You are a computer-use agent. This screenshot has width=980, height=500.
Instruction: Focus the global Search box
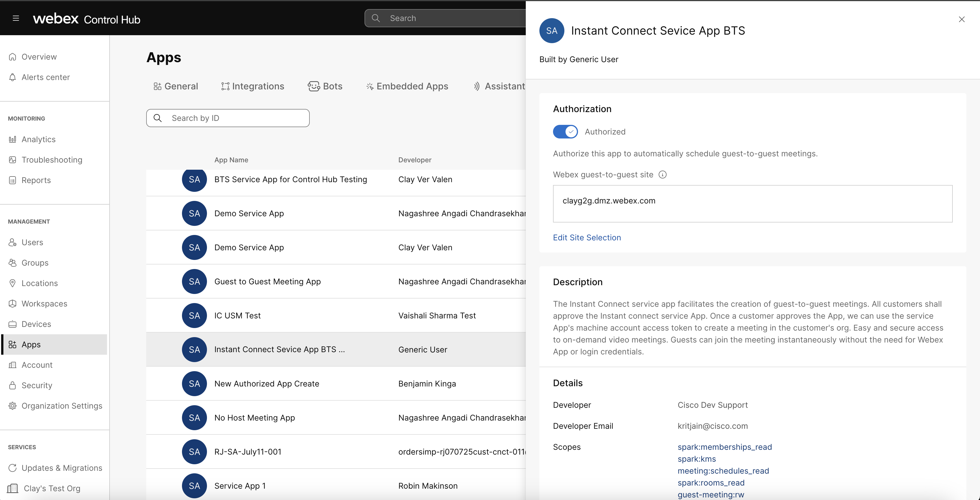click(x=445, y=18)
